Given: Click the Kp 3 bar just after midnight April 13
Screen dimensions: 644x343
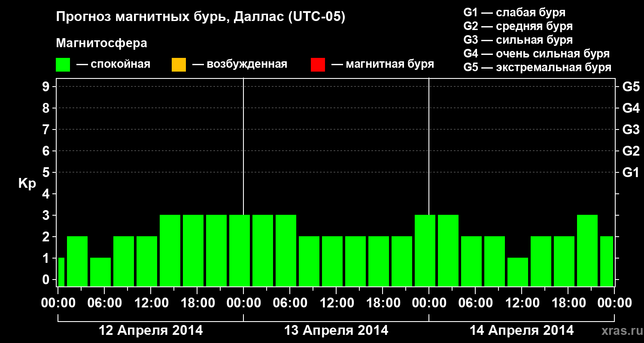Looking at the screenshot, I should (x=263, y=250).
